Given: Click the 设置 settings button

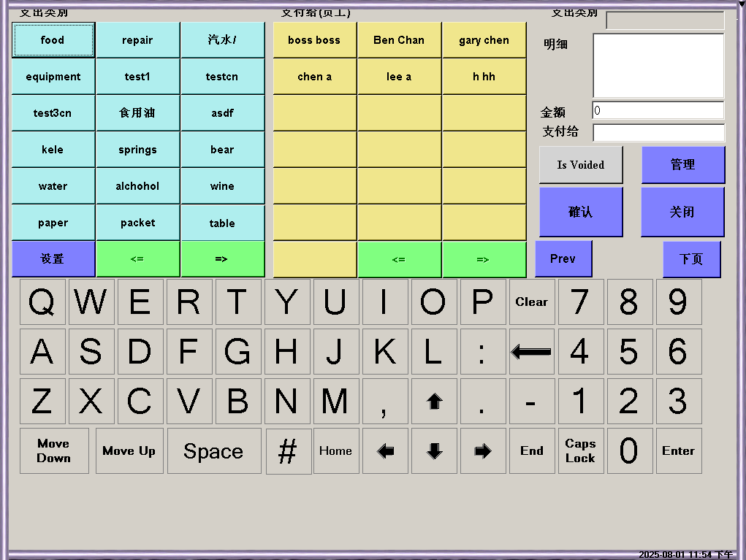Looking at the screenshot, I should pos(53,259).
